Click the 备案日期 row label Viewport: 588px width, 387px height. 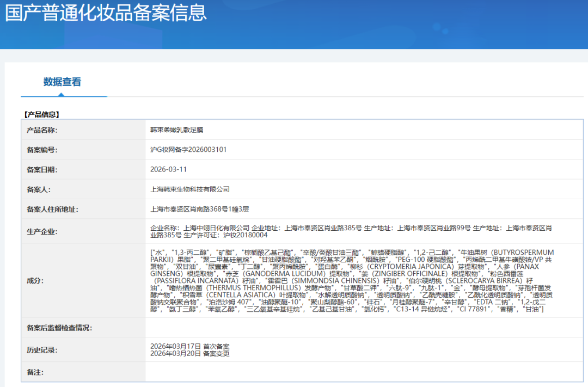click(x=42, y=169)
